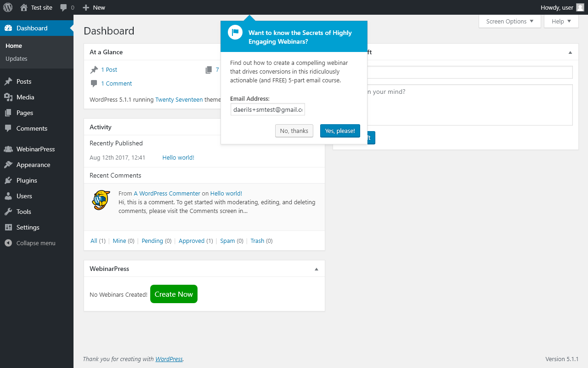Click Collapse menu text
Screen dimensions: 588x368
click(x=36, y=243)
